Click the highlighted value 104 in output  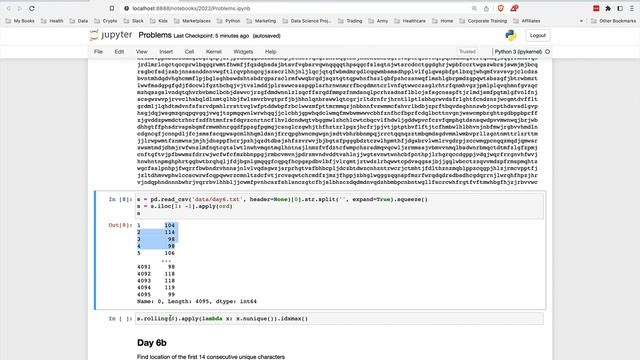(169, 225)
